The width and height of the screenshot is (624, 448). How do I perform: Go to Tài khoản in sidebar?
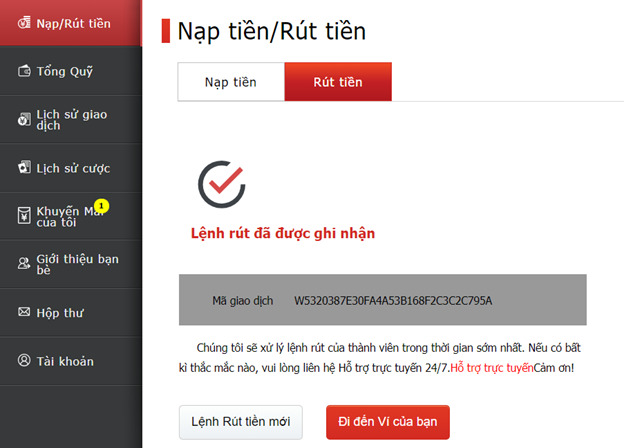(71, 361)
